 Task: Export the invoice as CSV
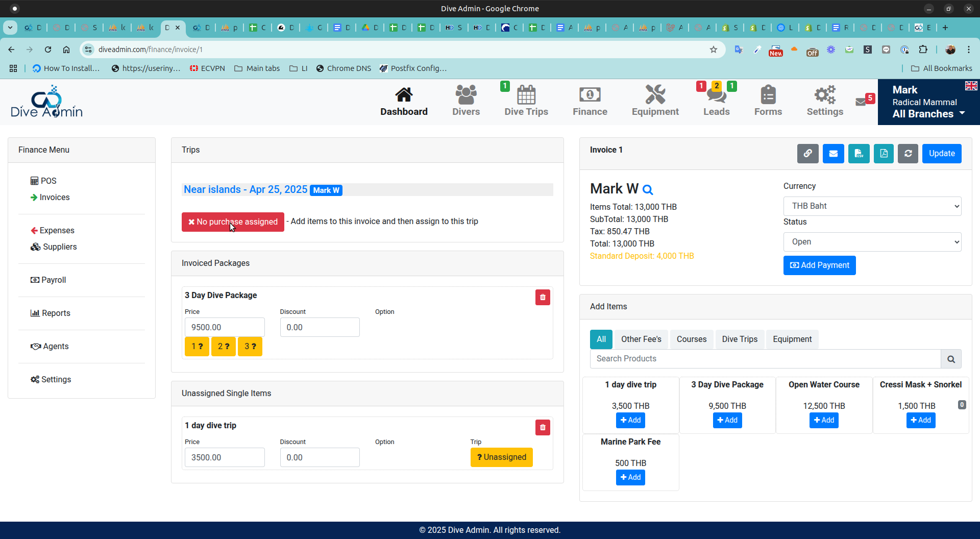pos(859,153)
